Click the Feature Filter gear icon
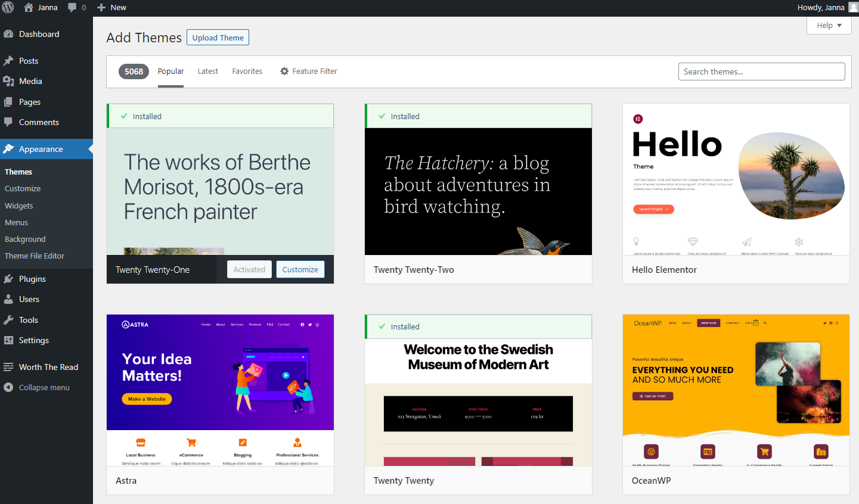Image resolution: width=859 pixels, height=504 pixels. point(284,71)
